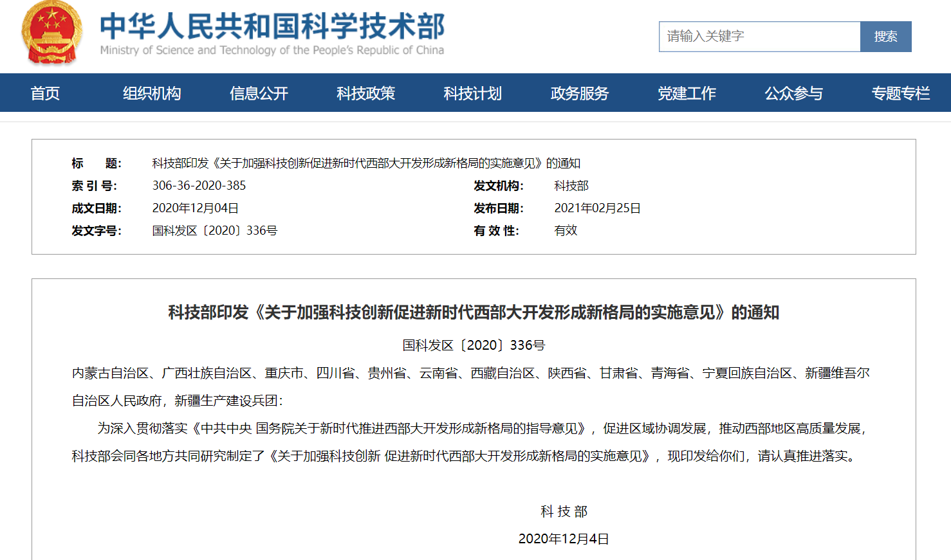This screenshot has height=560, width=951.
Task: Click the 有效性 field label
Action: tap(497, 231)
